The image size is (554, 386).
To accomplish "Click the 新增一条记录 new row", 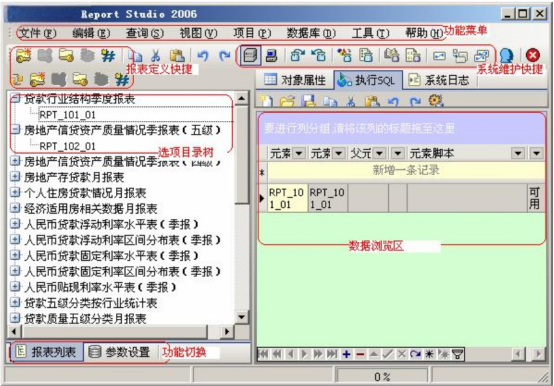I will [406, 171].
